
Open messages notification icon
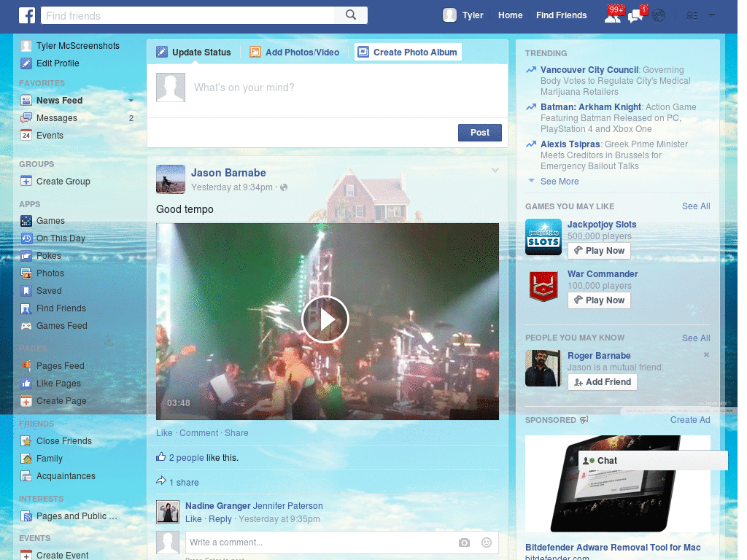pos(636,15)
